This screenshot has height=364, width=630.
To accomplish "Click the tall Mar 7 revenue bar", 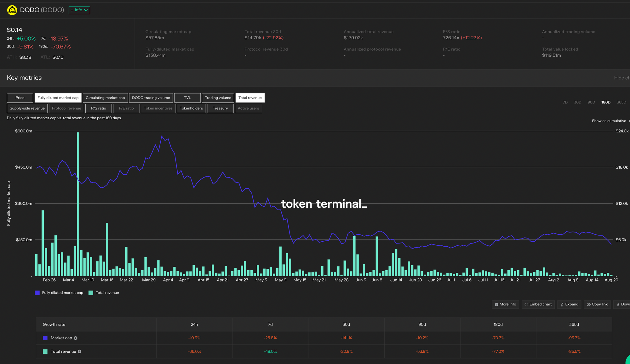I will 78,204.
